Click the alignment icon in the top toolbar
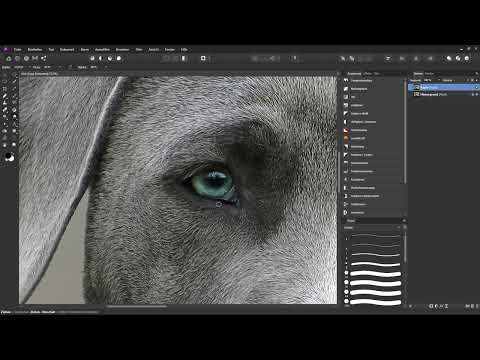The image size is (480, 360). 388,58
